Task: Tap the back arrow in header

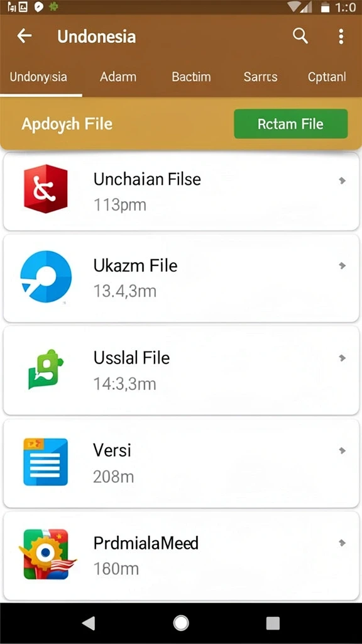Action: (x=25, y=36)
